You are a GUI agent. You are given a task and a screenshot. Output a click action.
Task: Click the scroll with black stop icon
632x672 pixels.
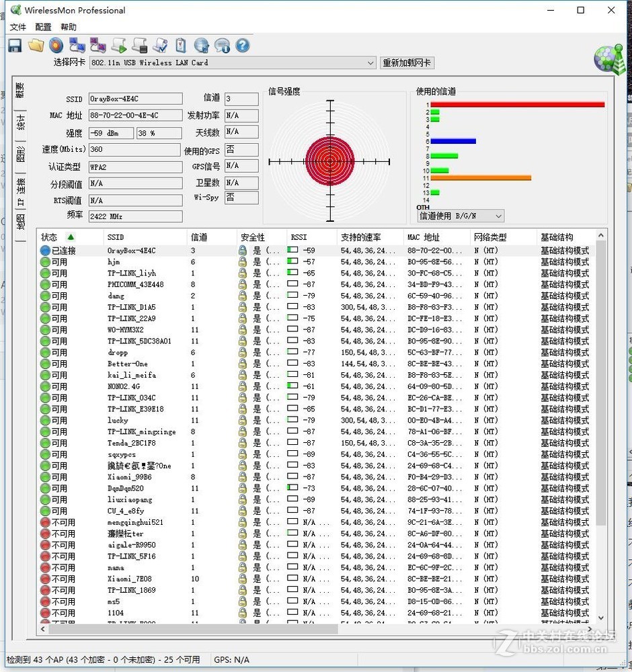click(139, 45)
